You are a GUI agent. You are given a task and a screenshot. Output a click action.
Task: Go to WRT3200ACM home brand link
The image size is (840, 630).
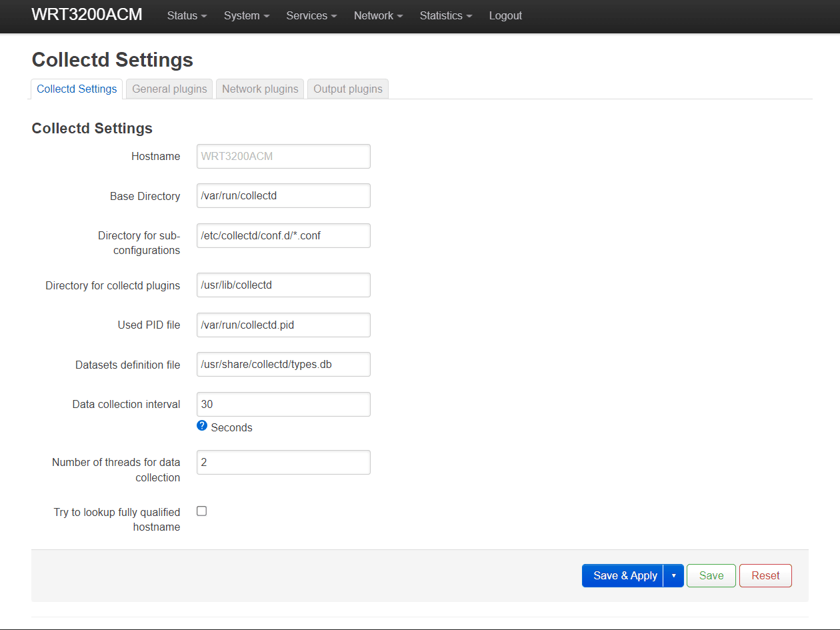click(87, 15)
